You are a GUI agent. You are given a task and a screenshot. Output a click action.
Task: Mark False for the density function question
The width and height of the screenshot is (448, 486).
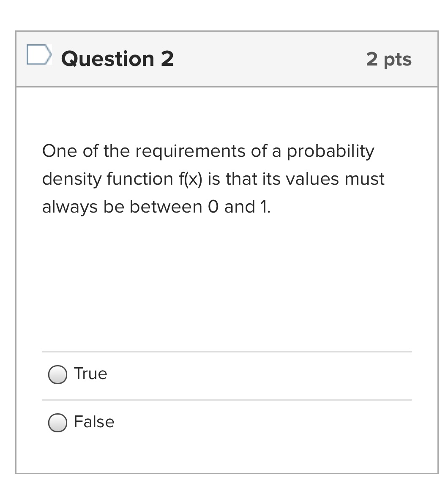[58, 422]
